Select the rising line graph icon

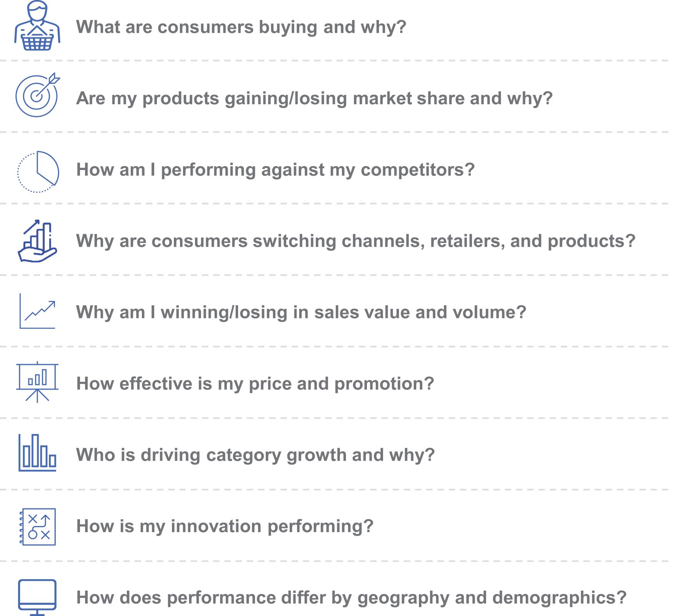point(37,311)
